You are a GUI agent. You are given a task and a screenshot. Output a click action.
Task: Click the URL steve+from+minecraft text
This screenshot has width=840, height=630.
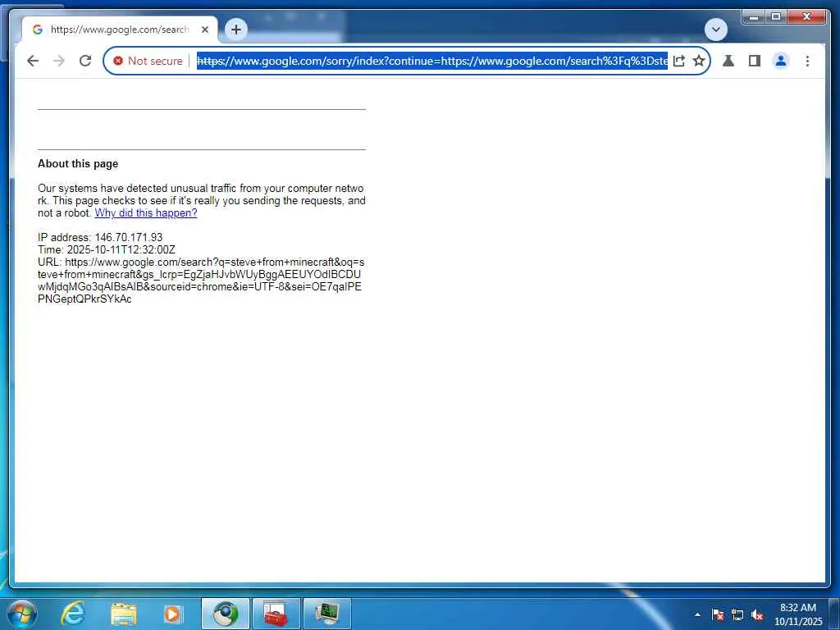[x=201, y=281]
